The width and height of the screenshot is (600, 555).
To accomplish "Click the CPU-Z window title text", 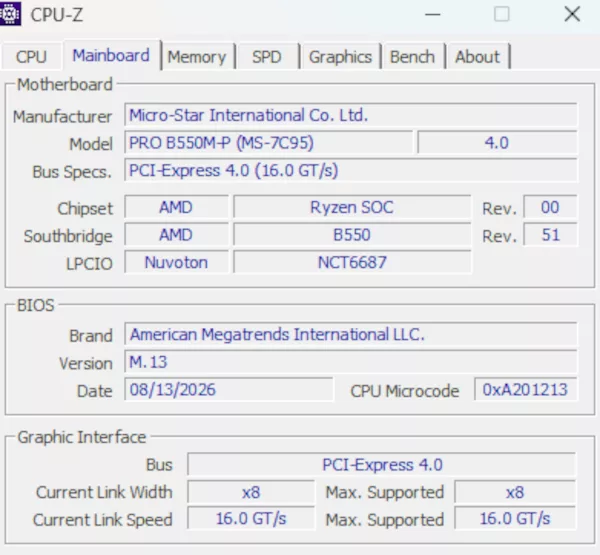I will pos(56,15).
